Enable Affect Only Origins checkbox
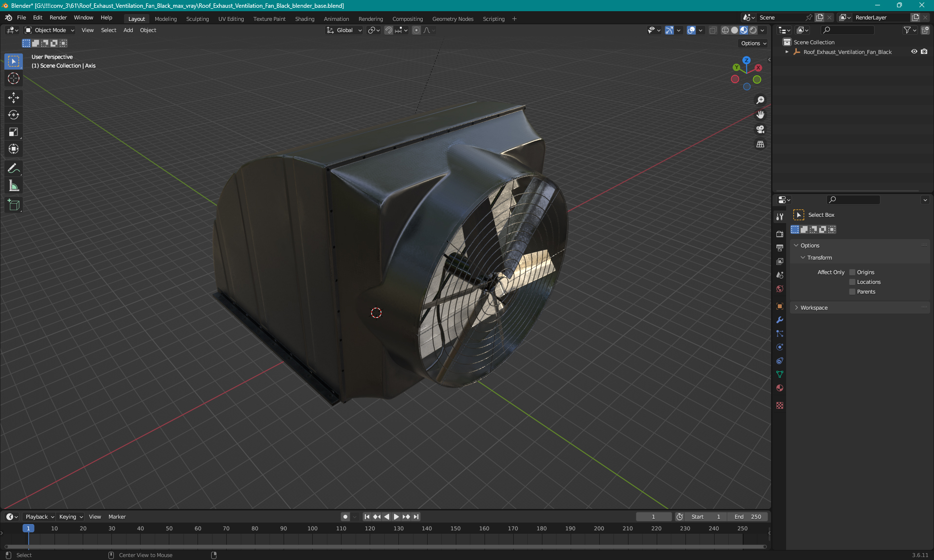Viewport: 934px width, 560px height. click(852, 272)
